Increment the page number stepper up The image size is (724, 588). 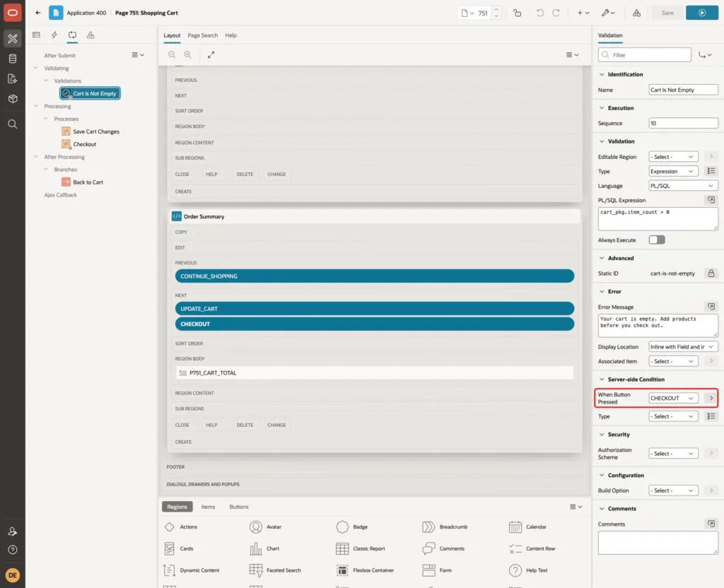pos(496,10)
